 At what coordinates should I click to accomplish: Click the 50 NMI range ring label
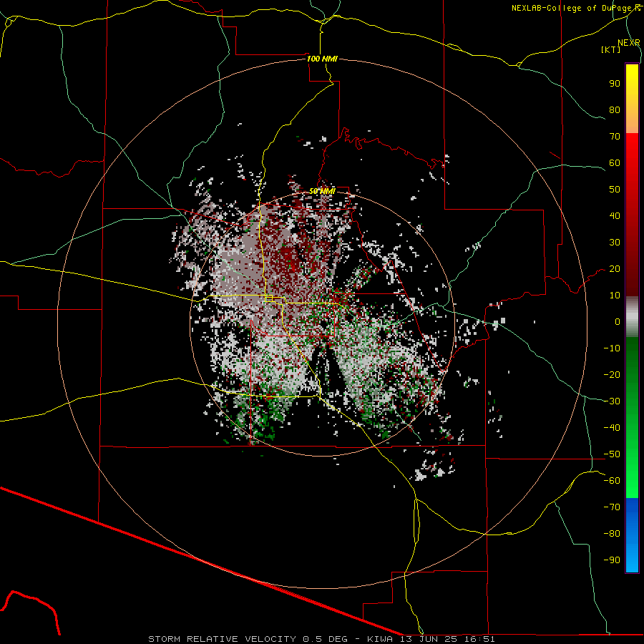pyautogui.click(x=322, y=191)
